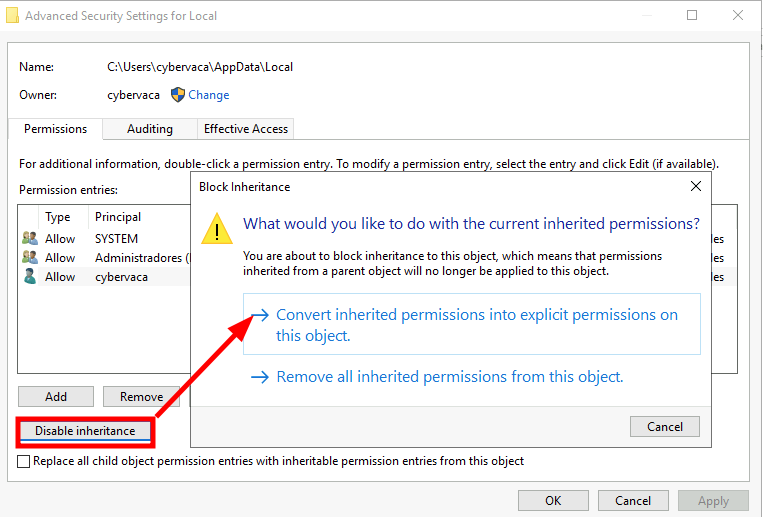Open the Effective Access tab
Screen dimensions: 763x517
(x=246, y=129)
